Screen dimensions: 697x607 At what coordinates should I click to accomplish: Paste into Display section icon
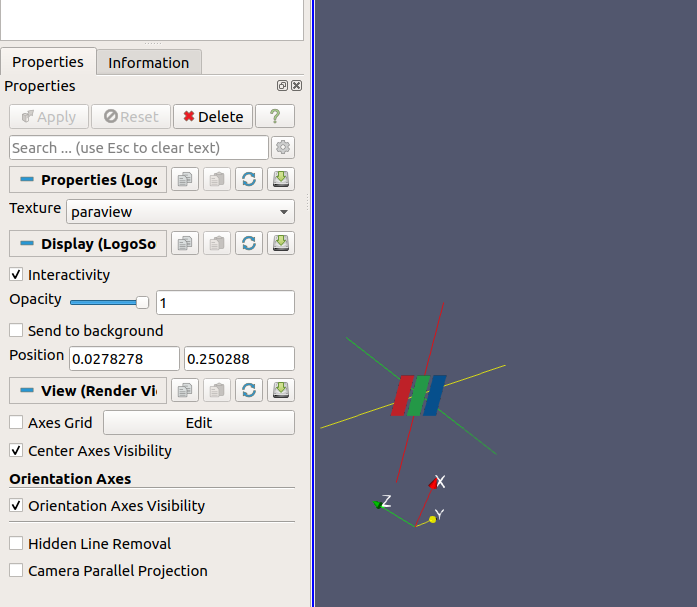pyautogui.click(x=217, y=243)
